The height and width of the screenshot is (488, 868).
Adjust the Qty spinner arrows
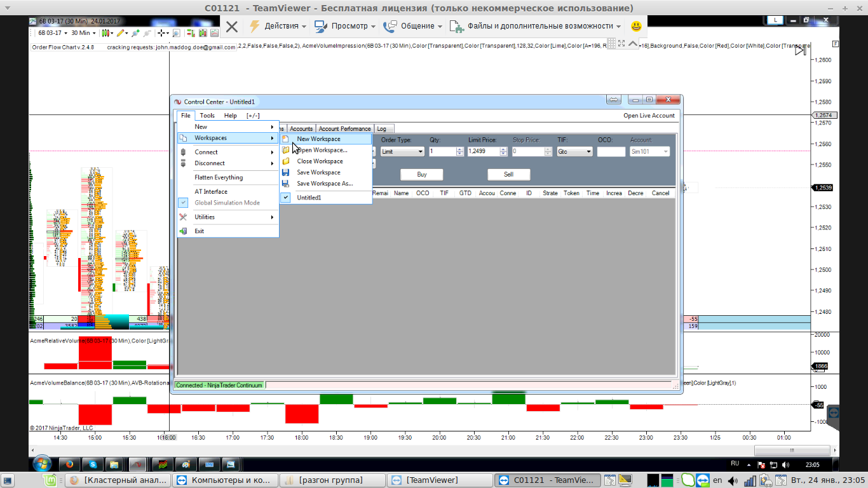460,152
